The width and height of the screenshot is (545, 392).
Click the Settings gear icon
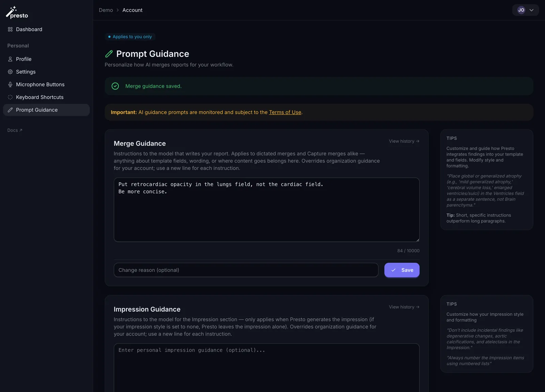pyautogui.click(x=10, y=72)
